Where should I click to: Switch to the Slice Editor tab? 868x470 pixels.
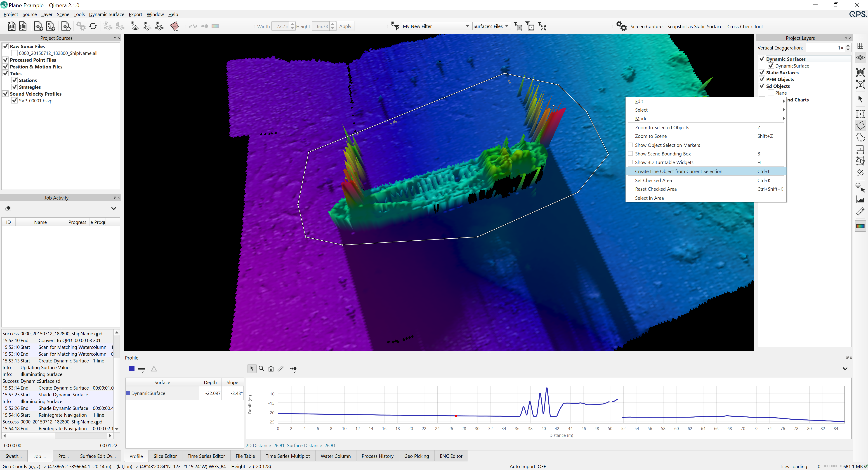(165, 456)
